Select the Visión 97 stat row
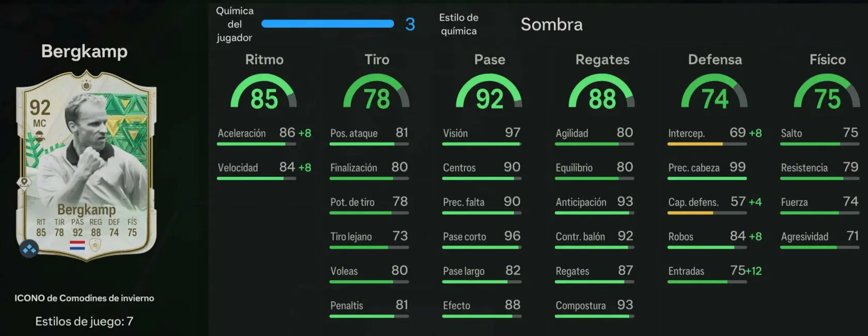This screenshot has width=868, height=336. tap(482, 135)
